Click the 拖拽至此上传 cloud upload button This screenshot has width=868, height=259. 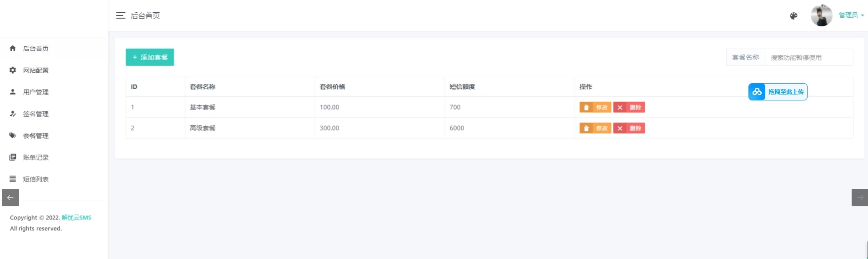tap(778, 92)
